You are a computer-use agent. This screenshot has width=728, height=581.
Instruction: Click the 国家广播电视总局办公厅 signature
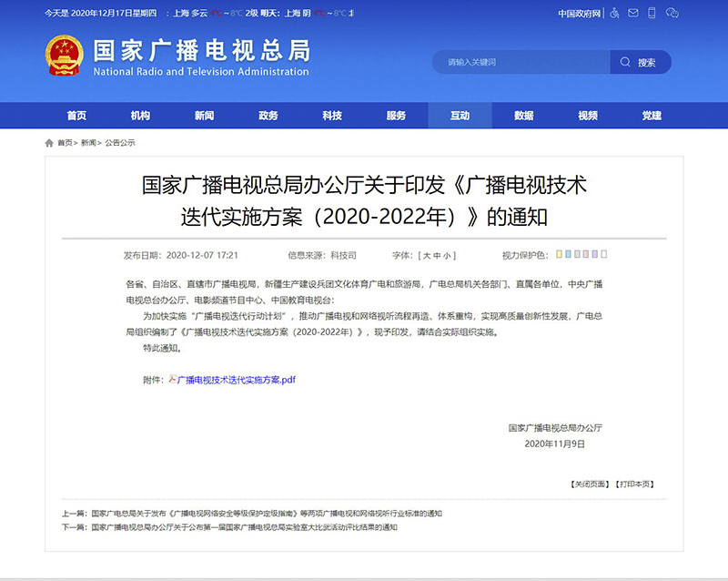pos(555,428)
